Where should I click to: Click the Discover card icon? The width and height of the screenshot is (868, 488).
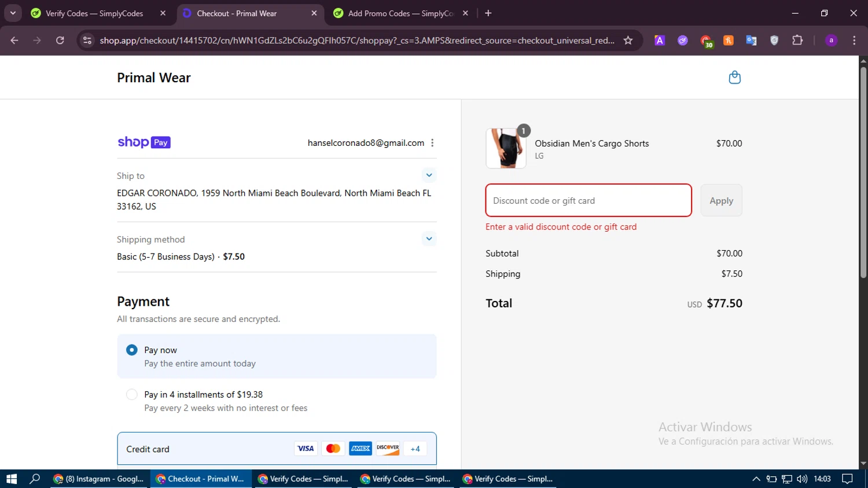click(388, 449)
